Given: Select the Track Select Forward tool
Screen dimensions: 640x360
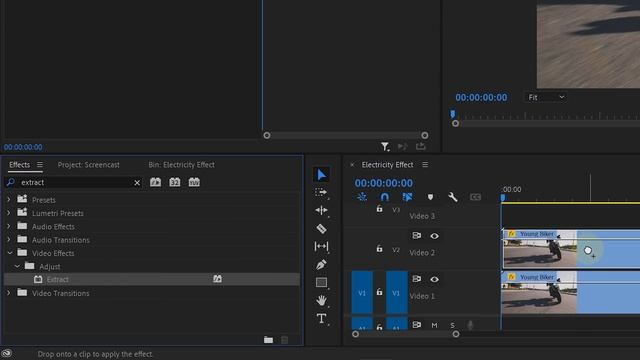Looking at the screenshot, I should click(321, 192).
